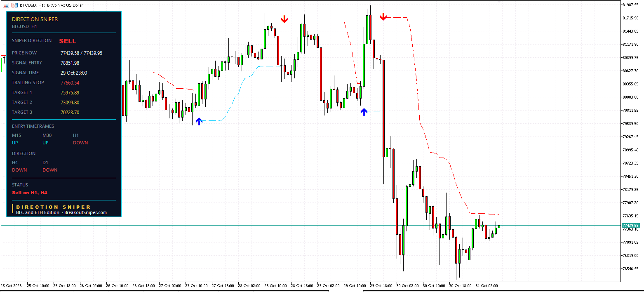Open the Depth of Market icon beside BTCUSD
This screenshot has height=292, width=644.
6,5
